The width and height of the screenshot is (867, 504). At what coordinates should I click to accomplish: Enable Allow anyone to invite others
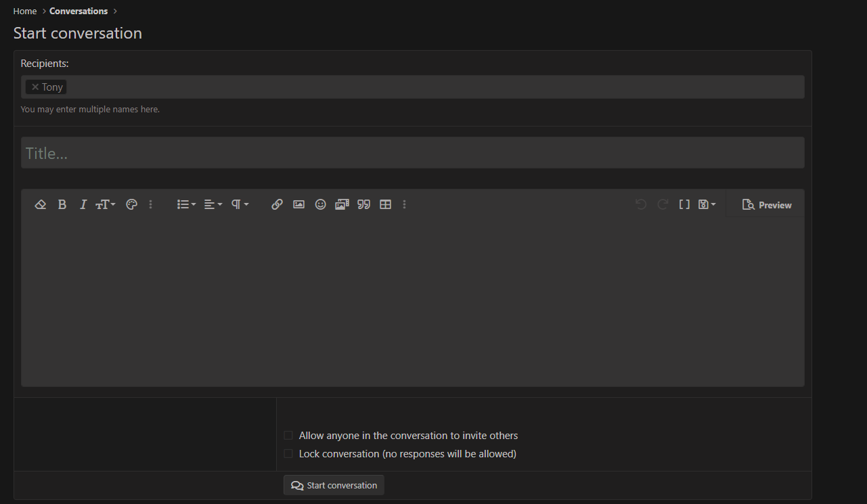pos(288,436)
